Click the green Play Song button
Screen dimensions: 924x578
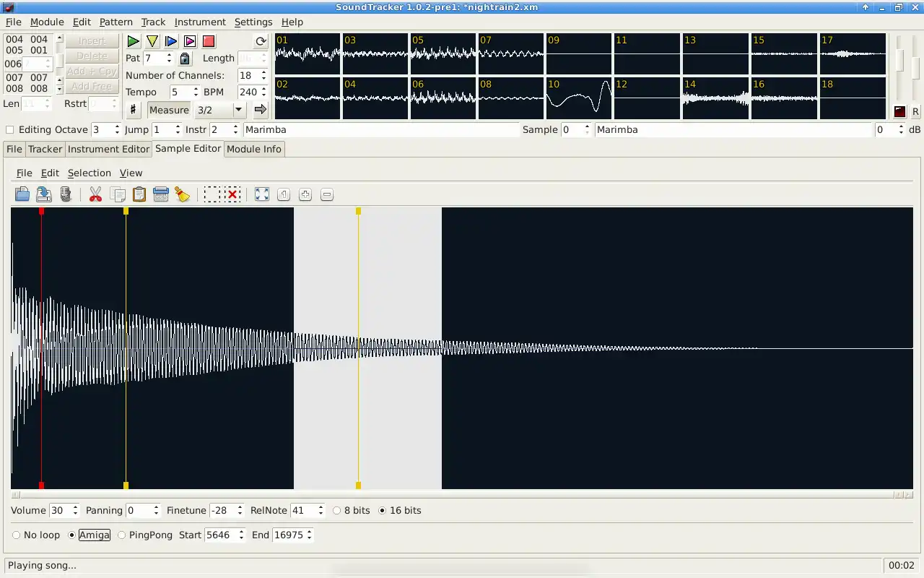pos(134,41)
